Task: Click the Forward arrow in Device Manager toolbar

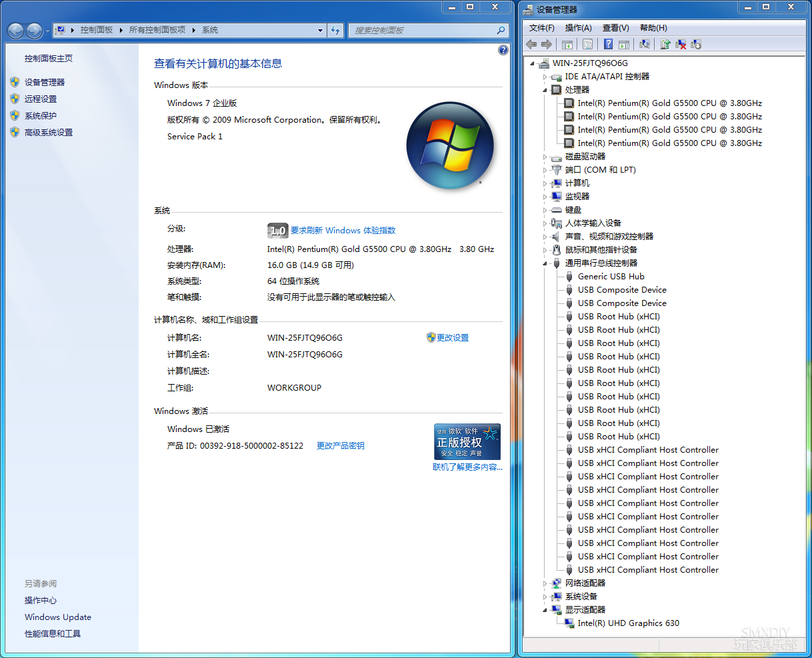Action: [547, 44]
